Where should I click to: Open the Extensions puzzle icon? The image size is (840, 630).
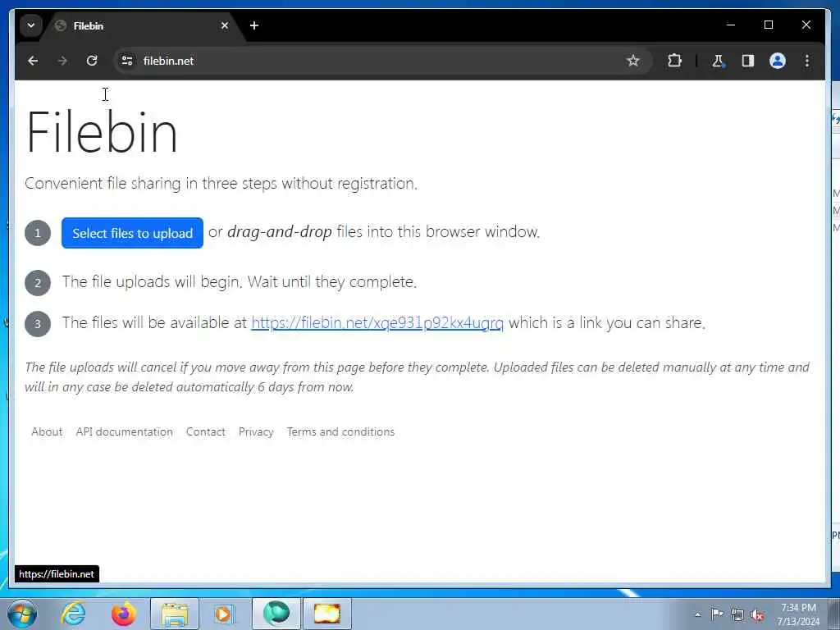click(x=674, y=61)
